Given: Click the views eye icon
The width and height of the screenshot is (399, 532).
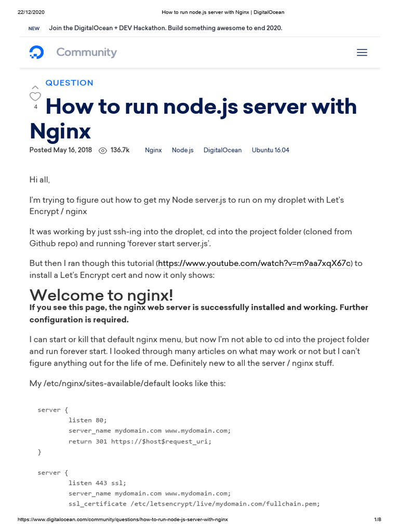Looking at the screenshot, I should click(x=102, y=150).
